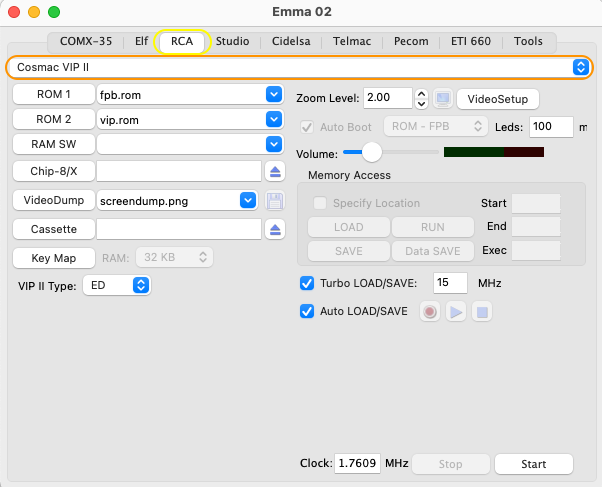Enable the Specify Location checkbox

pos(320,203)
